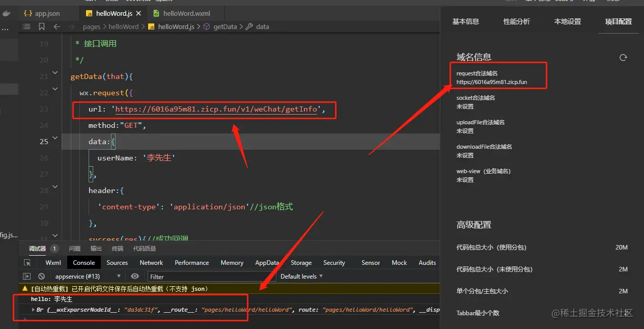Click the request合法域名 URL value
Screen dimensions: 644x329
click(x=491, y=82)
